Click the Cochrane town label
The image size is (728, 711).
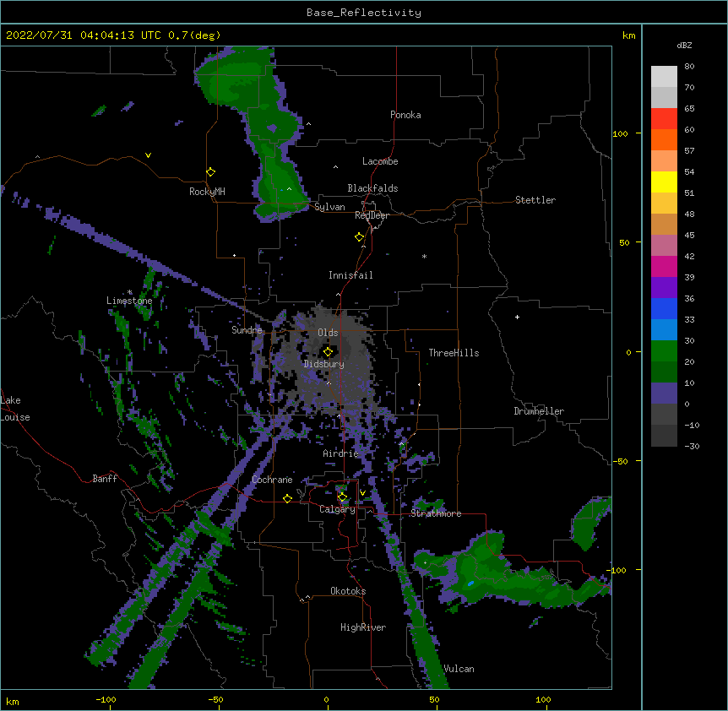coord(272,480)
